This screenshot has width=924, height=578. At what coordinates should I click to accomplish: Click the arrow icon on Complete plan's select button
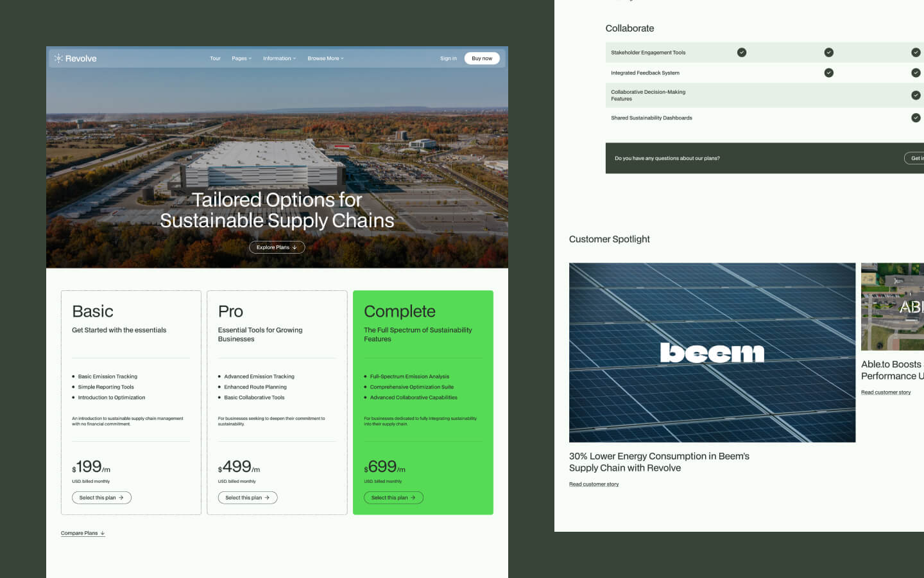pyautogui.click(x=411, y=497)
